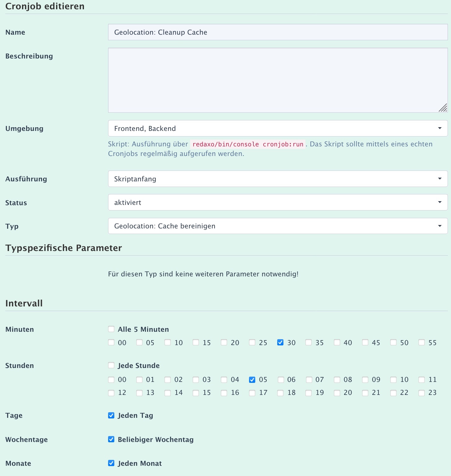The height and width of the screenshot is (476, 451).
Task: Enable the Jede Stunde checkbox
Action: click(x=111, y=365)
